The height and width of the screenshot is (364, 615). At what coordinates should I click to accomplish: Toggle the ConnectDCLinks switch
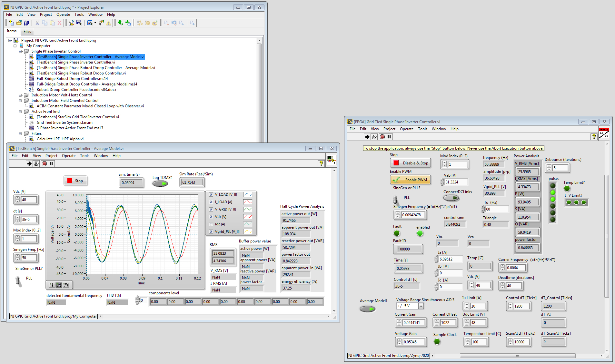coord(451,198)
